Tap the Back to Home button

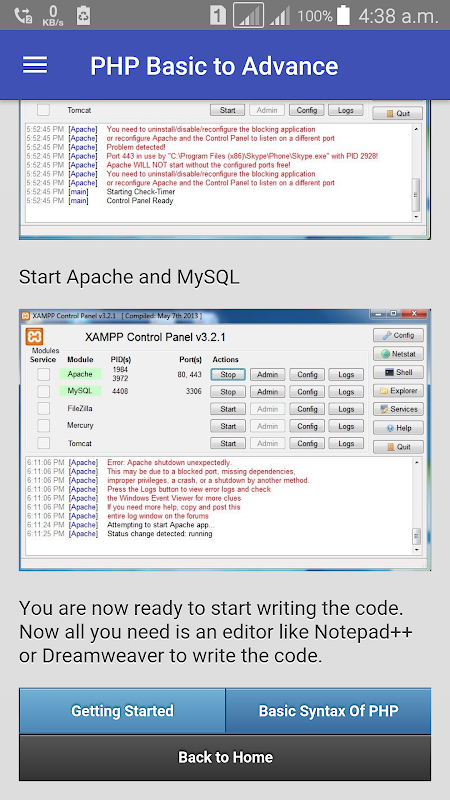[225, 757]
